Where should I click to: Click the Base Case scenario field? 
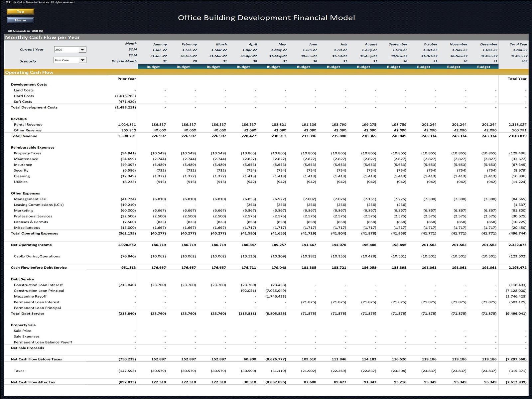click(x=66, y=60)
